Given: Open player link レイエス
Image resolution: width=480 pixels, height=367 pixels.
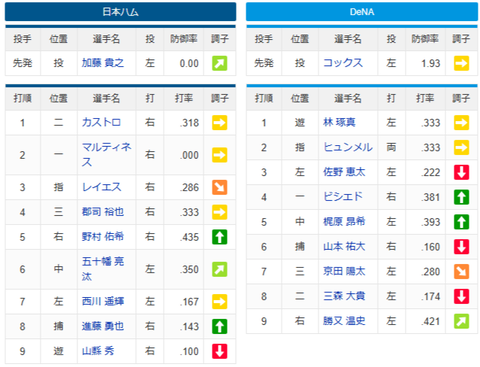Looking at the screenshot, I should [x=101, y=187].
